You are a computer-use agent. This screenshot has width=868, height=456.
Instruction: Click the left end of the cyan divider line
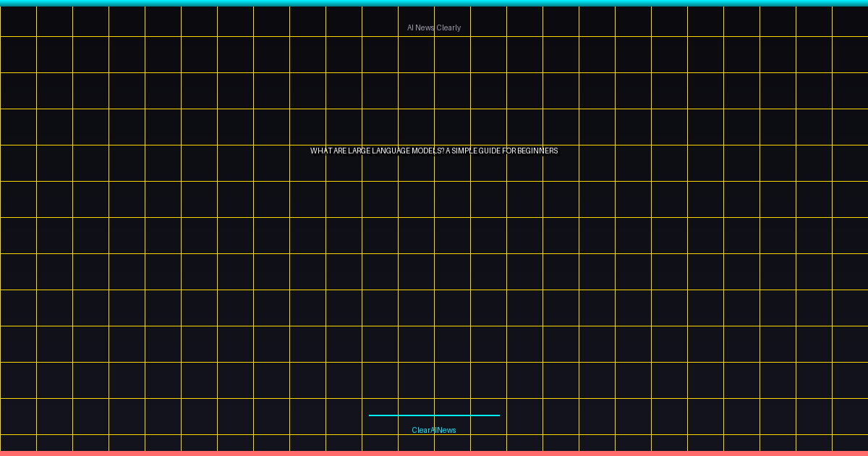[x=371, y=415]
